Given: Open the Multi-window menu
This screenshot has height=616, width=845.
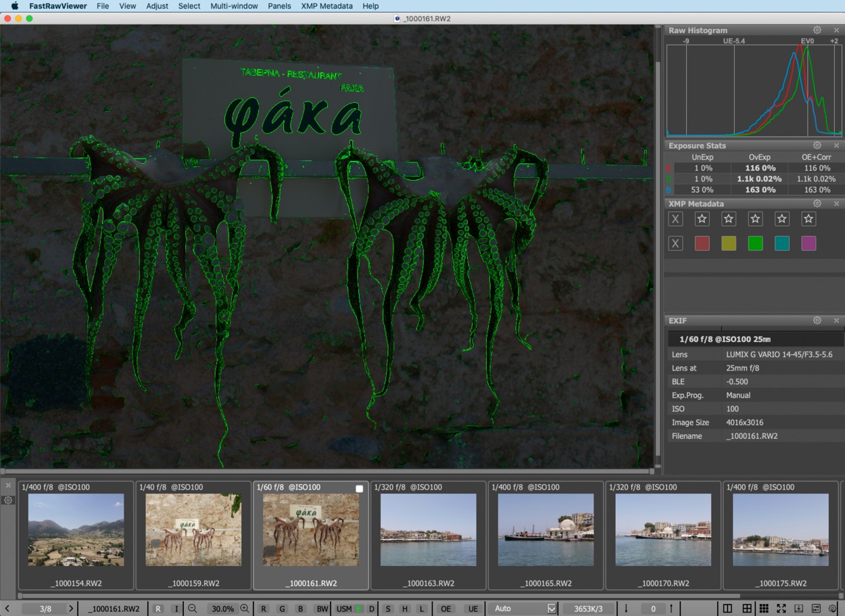Looking at the screenshot, I should pos(234,6).
